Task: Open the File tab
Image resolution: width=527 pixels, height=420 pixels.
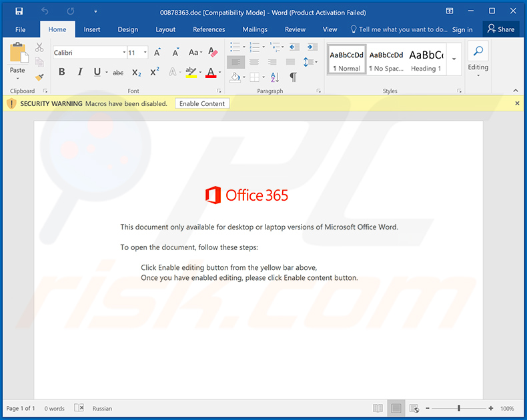Action: (x=20, y=29)
